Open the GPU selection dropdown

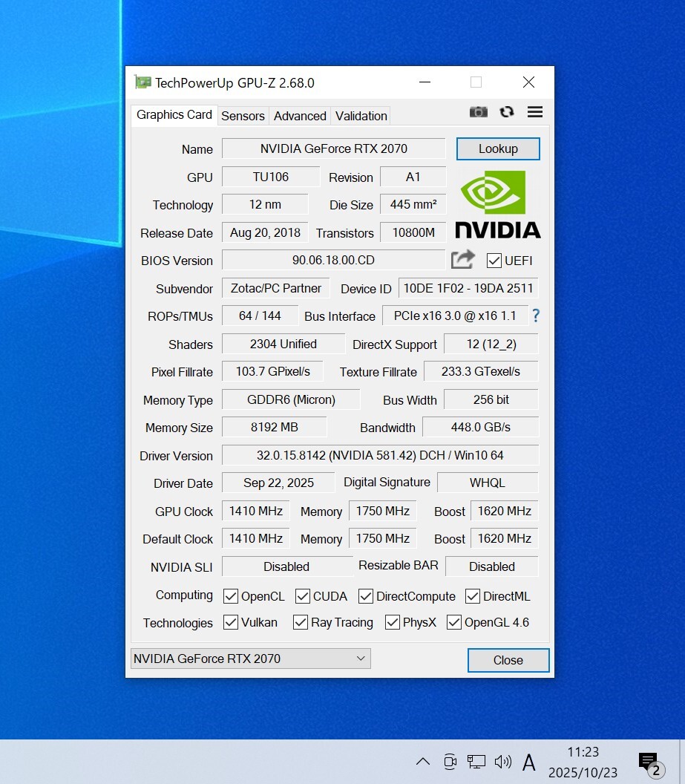pyautogui.click(x=251, y=659)
